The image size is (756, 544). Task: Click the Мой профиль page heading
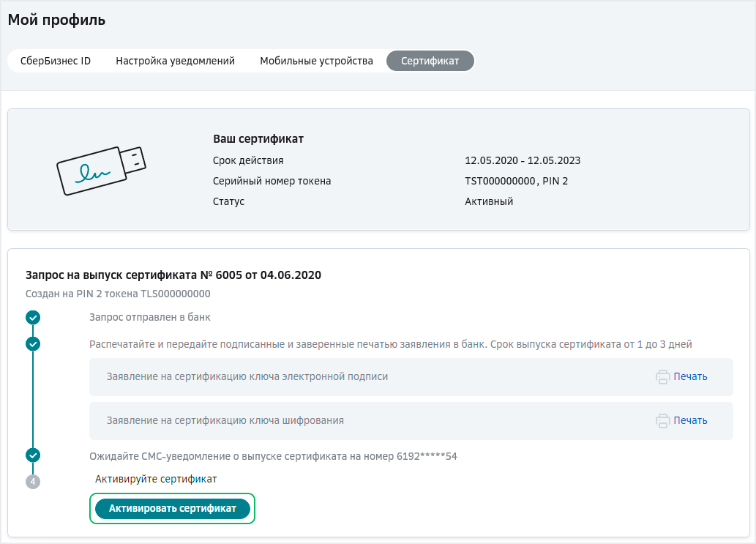click(x=56, y=20)
